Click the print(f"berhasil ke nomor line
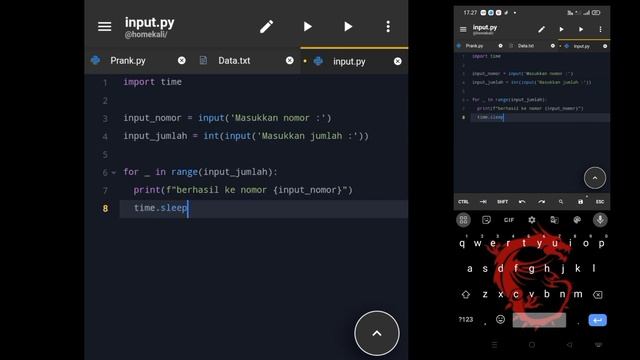The height and width of the screenshot is (360, 640). tap(243, 190)
